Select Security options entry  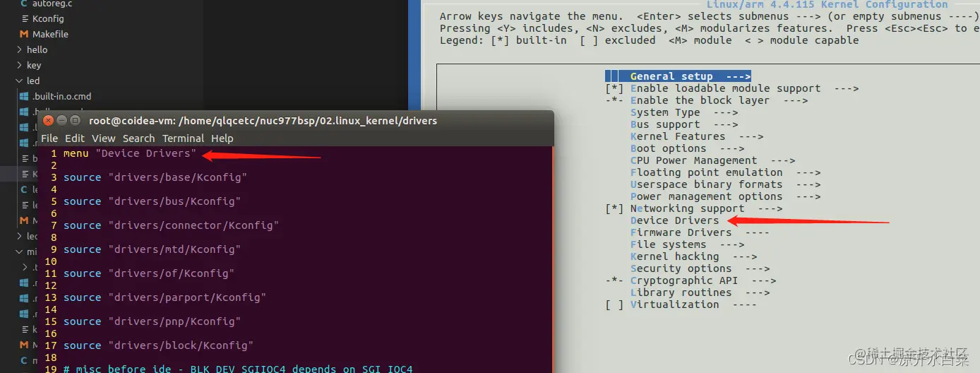pos(700,268)
